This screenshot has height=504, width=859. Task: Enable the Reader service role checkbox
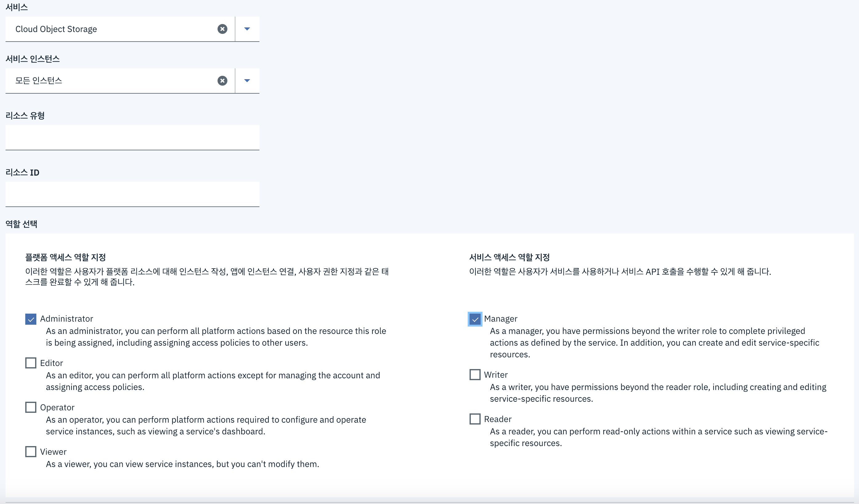pos(475,419)
